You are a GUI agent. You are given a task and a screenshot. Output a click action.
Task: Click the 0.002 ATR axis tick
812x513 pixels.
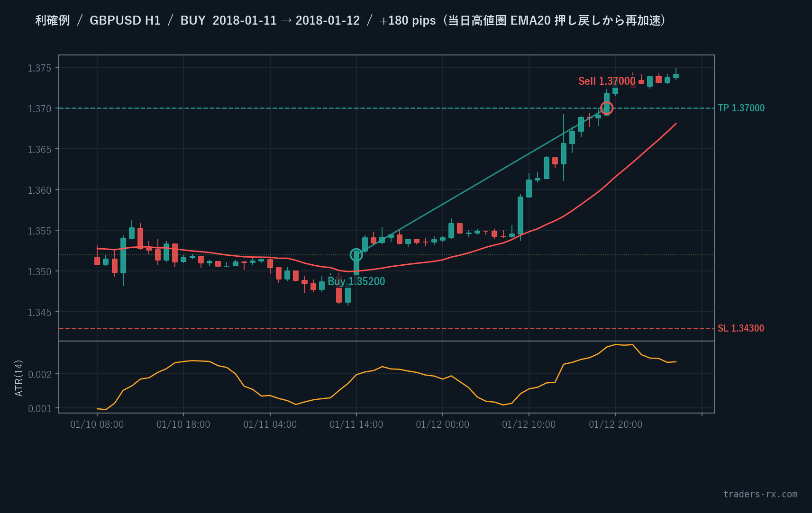(x=39, y=374)
